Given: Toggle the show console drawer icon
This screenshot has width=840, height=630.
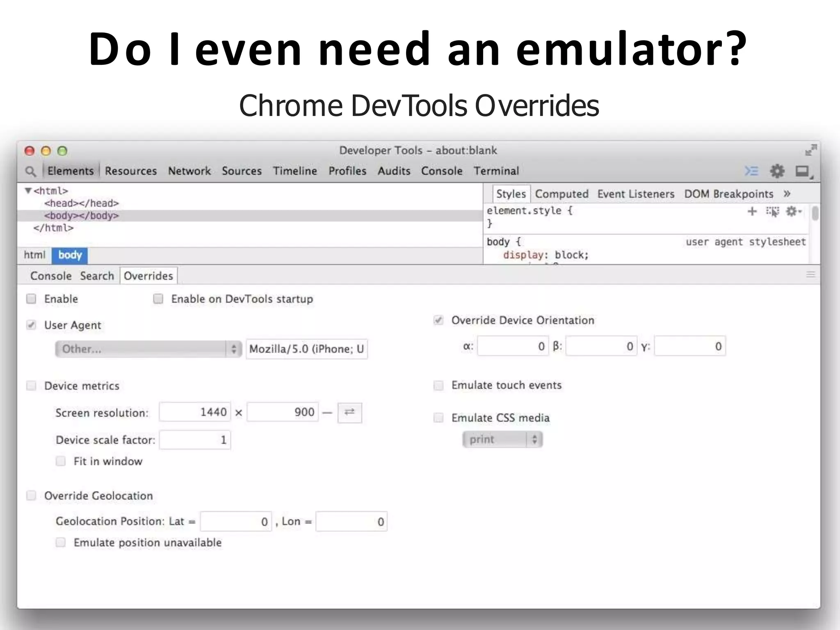Looking at the screenshot, I should coord(751,171).
